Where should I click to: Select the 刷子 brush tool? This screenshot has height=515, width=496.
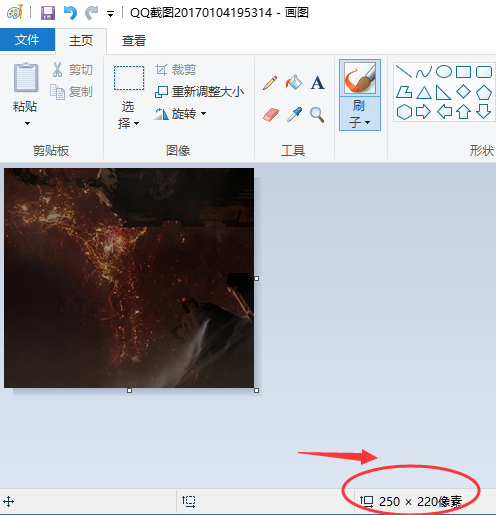[360, 78]
